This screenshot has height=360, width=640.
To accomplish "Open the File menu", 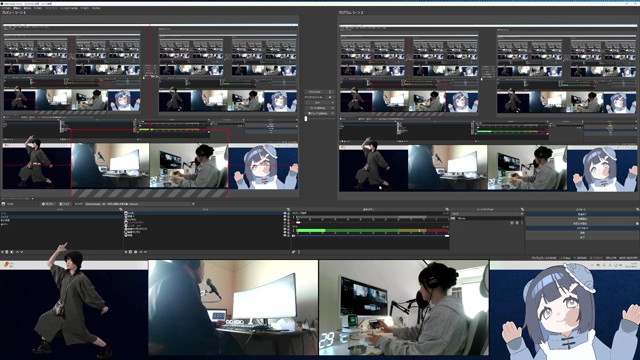I will click(x=6, y=8).
